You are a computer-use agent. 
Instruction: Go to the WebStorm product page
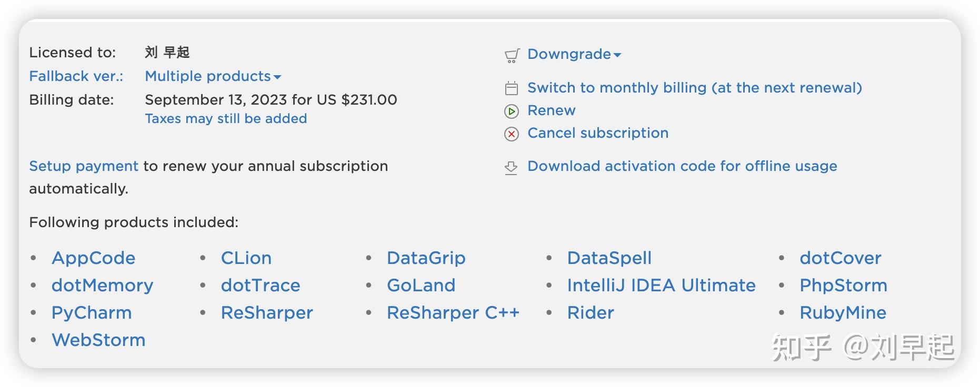pyautogui.click(x=98, y=340)
